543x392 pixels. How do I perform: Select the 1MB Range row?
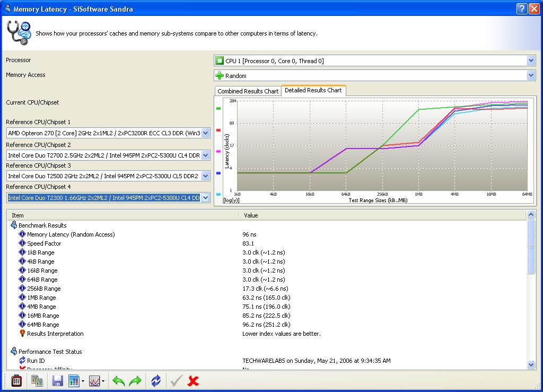click(x=267, y=298)
